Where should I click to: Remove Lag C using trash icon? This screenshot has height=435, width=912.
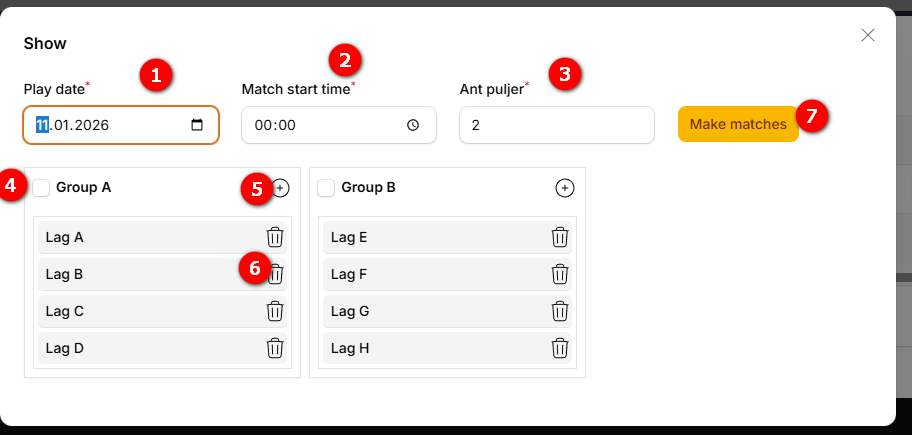point(275,311)
